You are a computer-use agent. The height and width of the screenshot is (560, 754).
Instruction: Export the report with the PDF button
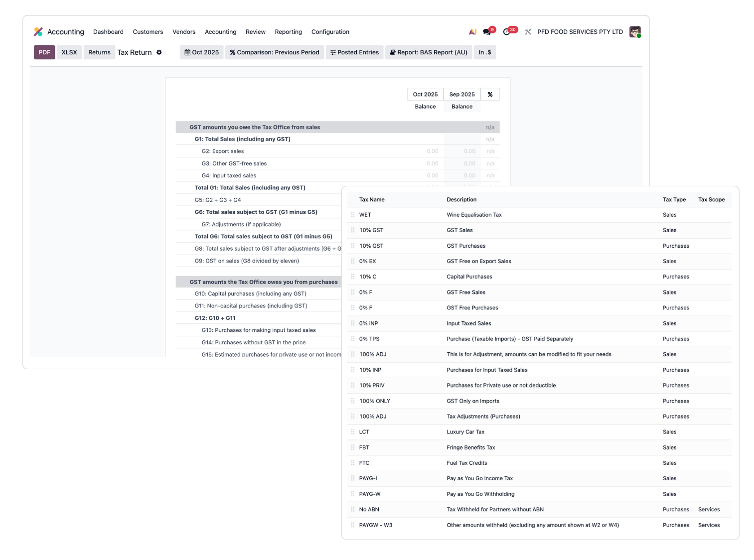coord(44,52)
